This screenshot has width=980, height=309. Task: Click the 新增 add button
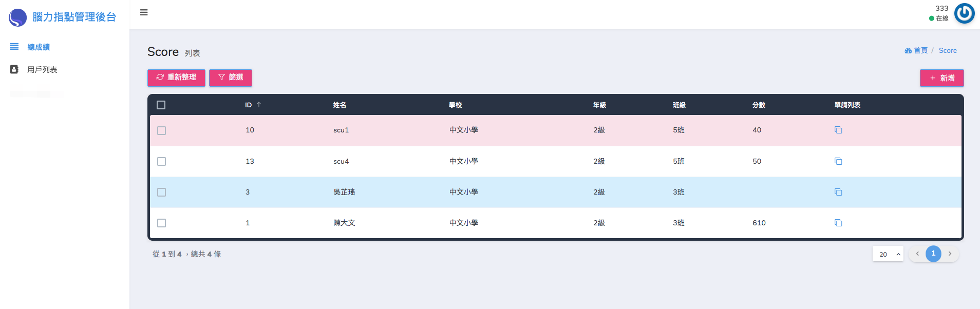click(x=941, y=78)
